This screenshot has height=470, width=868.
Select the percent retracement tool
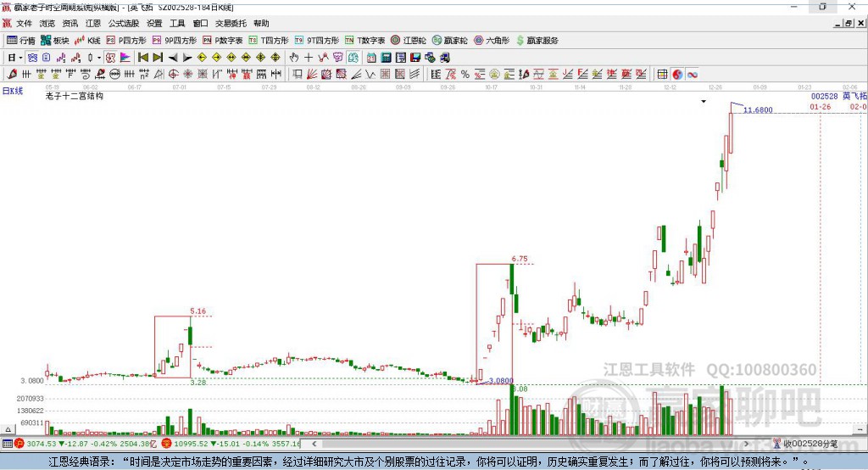465,75
